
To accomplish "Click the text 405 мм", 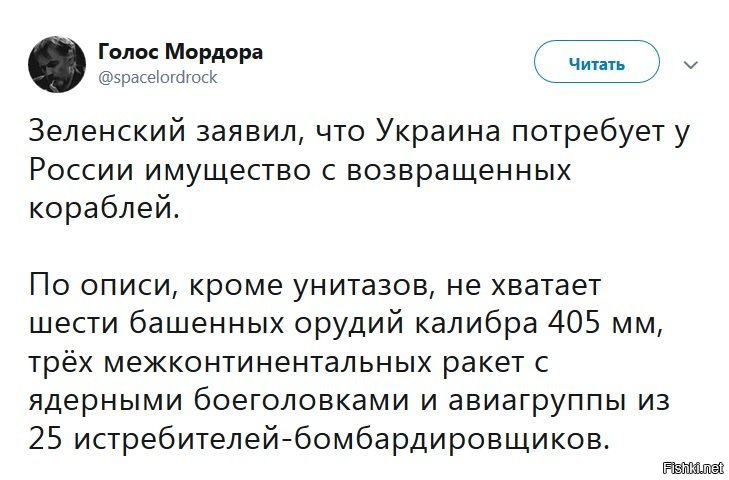I will coord(603,324).
